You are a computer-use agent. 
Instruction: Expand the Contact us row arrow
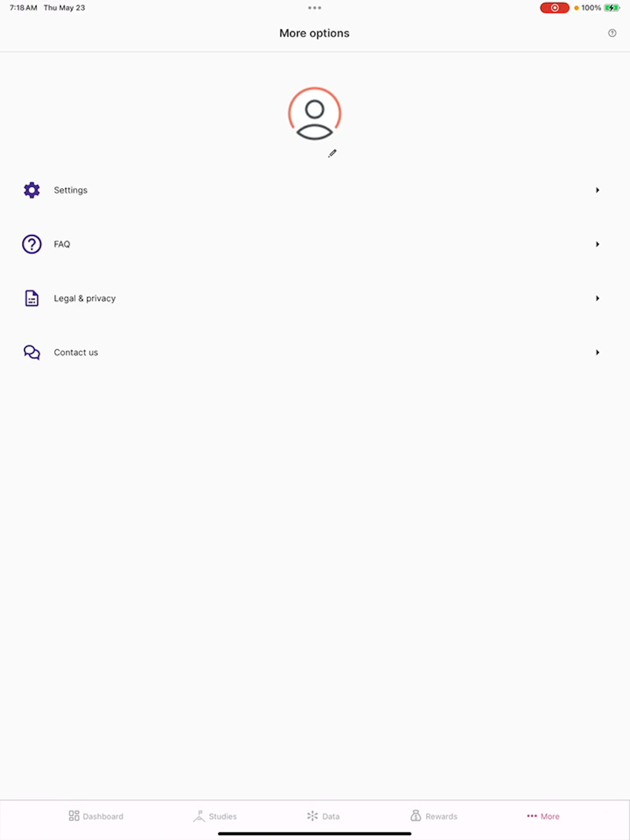pos(597,353)
